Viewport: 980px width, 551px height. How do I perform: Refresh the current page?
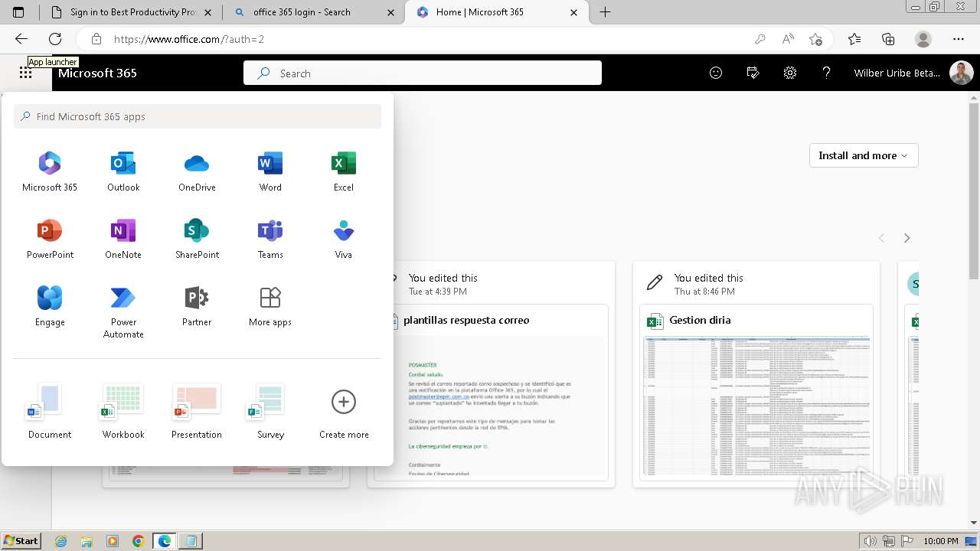(55, 39)
